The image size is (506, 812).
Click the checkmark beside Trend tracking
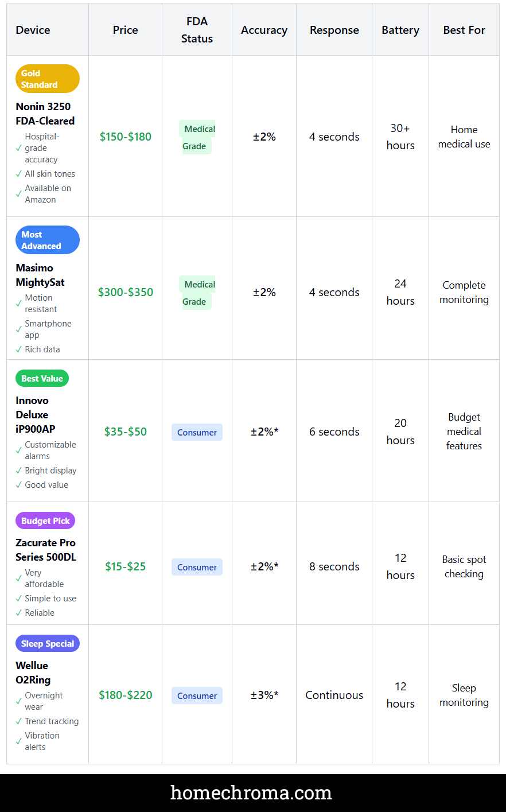(19, 721)
